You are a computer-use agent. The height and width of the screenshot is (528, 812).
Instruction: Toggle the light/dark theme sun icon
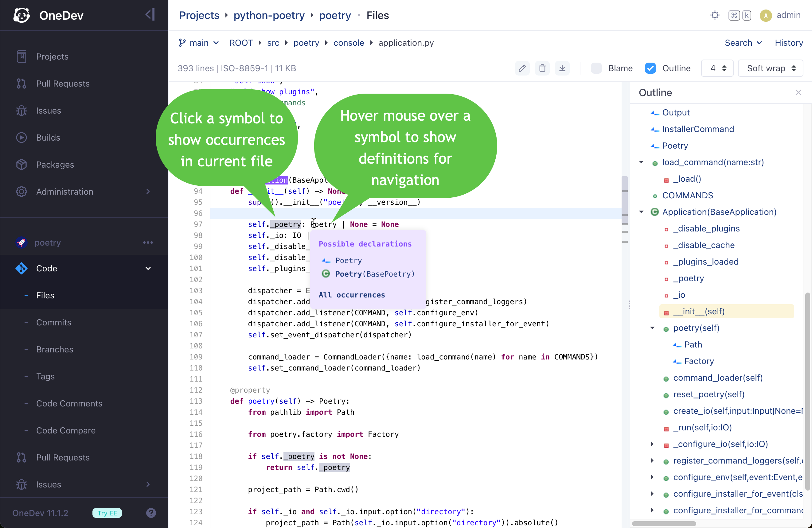click(715, 15)
